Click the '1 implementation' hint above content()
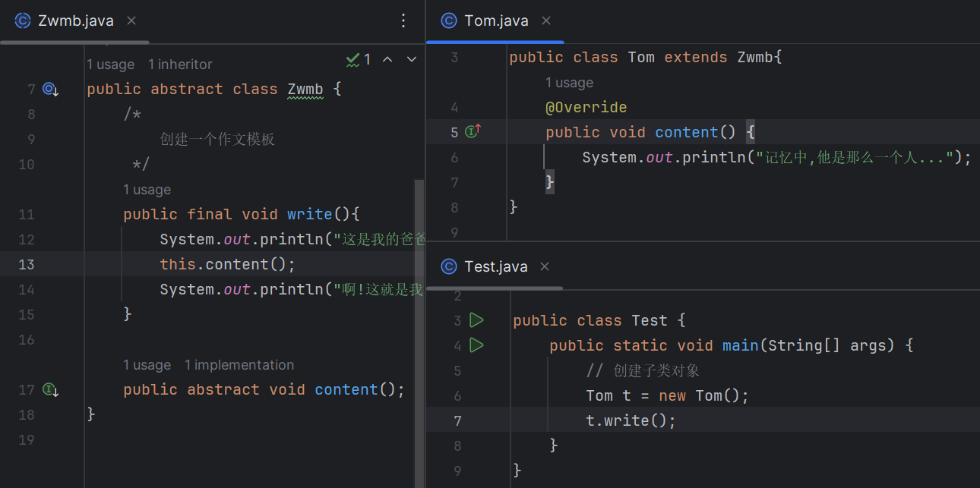This screenshot has width=980, height=488. 239,365
